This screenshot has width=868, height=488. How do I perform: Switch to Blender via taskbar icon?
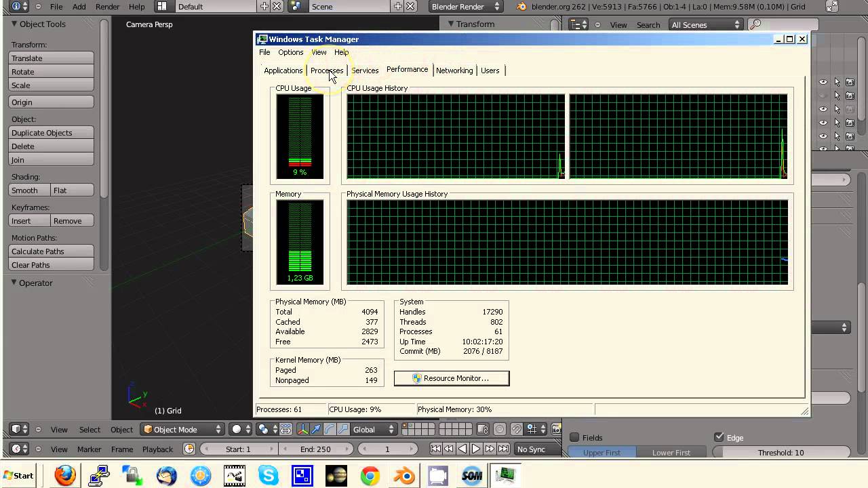point(404,475)
